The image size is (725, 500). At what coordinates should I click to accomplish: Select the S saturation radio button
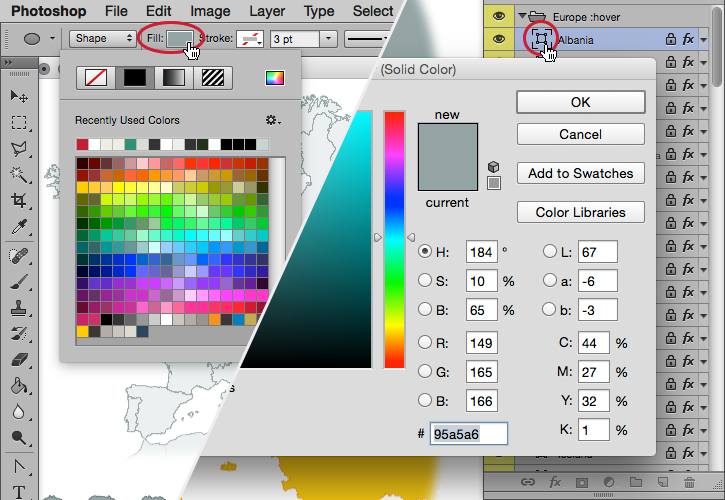[x=424, y=280]
